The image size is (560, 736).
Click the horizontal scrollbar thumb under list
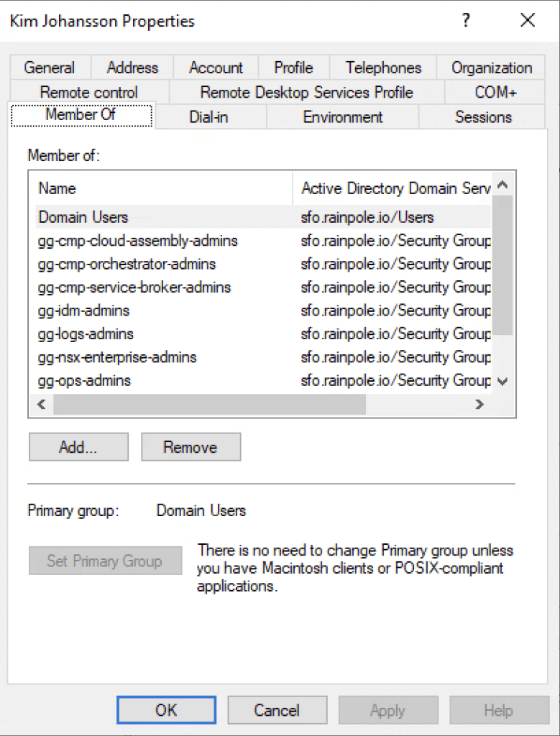[208, 405]
